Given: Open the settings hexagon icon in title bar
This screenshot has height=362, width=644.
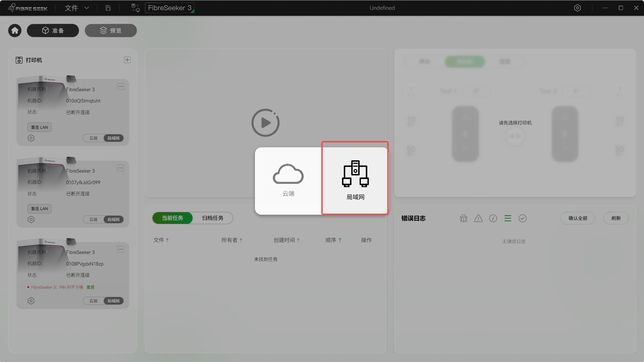Looking at the screenshot, I should [x=577, y=8].
